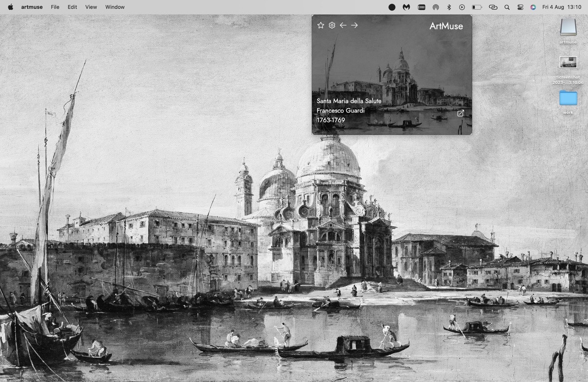Click the date 1763-1769
Image resolution: width=588 pixels, height=382 pixels.
[x=331, y=120]
